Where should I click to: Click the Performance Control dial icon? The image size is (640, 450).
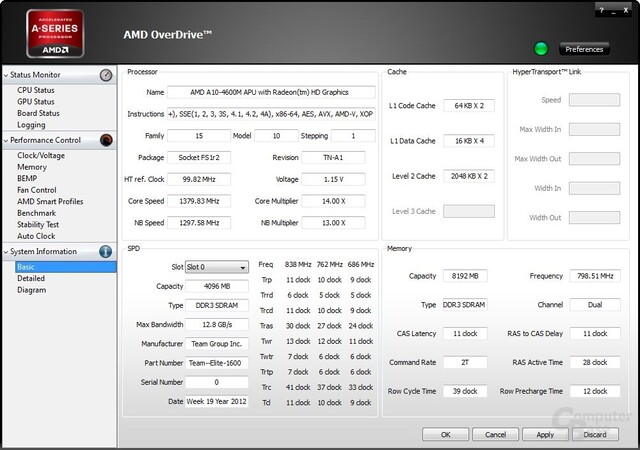point(106,140)
